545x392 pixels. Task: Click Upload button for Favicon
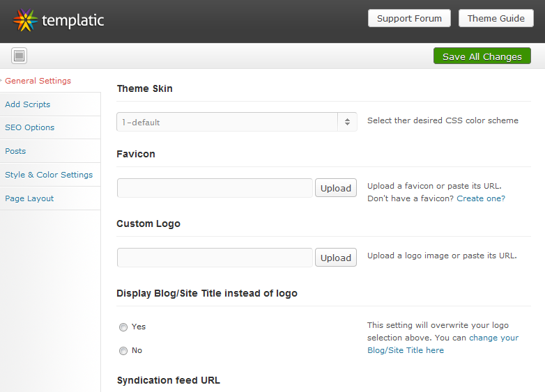pos(336,188)
